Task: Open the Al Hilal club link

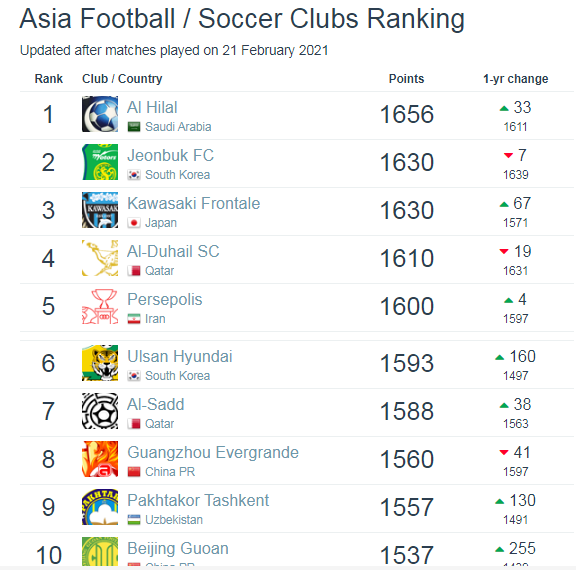Action: click(152, 107)
